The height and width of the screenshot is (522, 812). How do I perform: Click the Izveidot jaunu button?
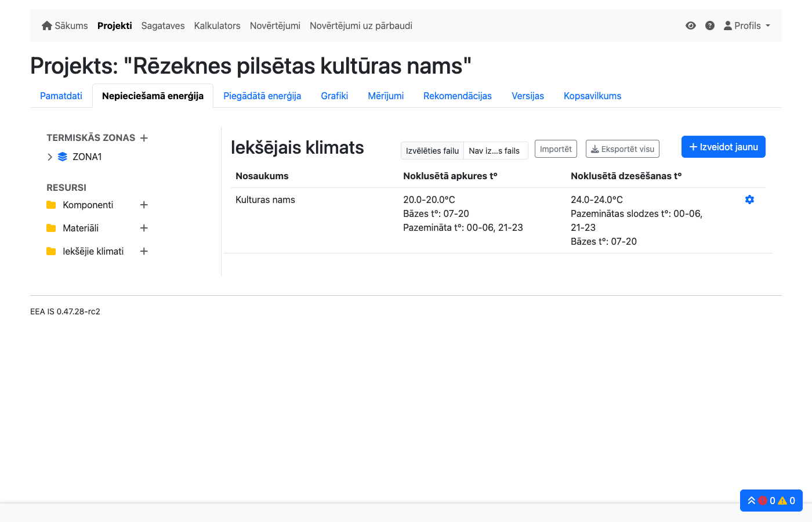point(723,147)
